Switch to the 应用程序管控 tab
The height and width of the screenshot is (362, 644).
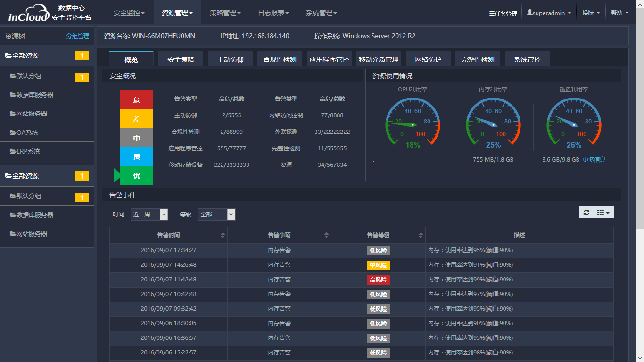329,59
